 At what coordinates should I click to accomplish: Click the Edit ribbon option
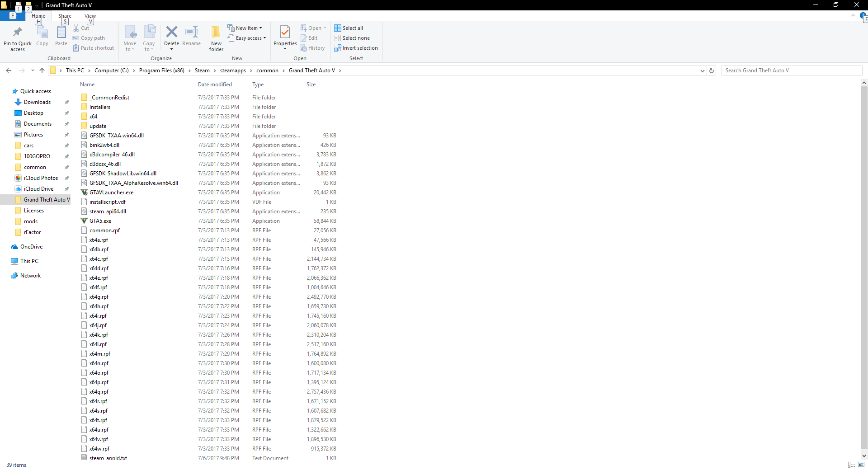pos(309,38)
